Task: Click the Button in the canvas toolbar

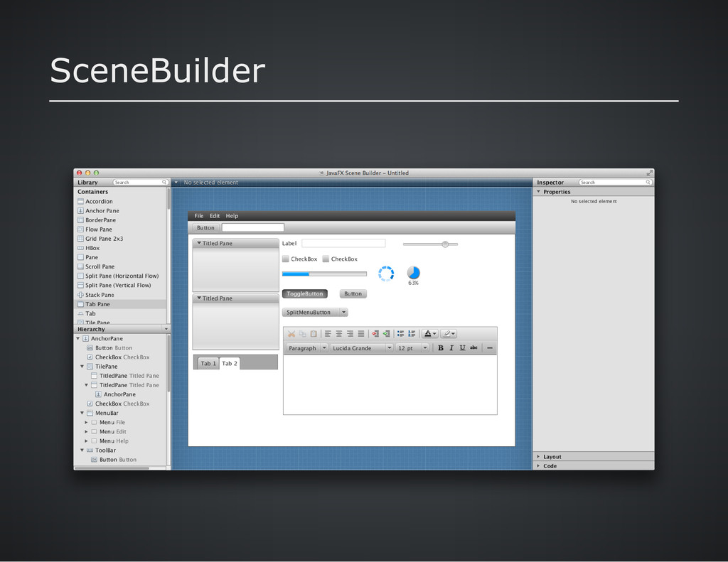Action: (x=205, y=228)
